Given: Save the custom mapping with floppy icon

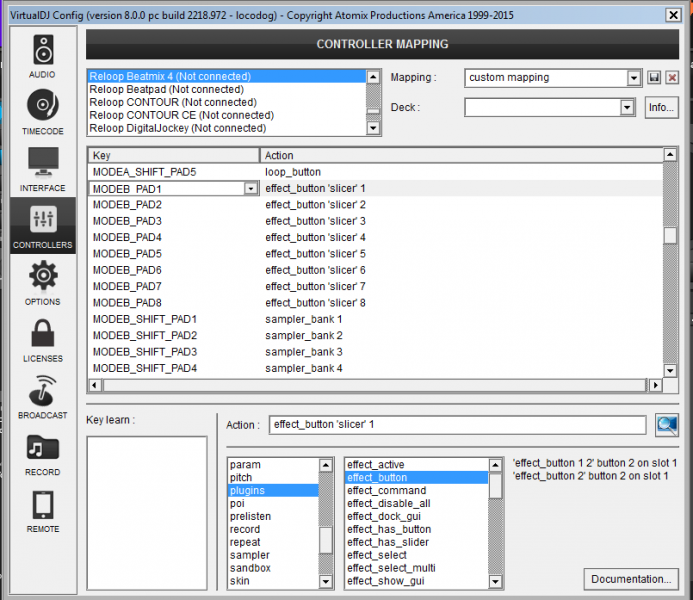Looking at the screenshot, I should [654, 78].
